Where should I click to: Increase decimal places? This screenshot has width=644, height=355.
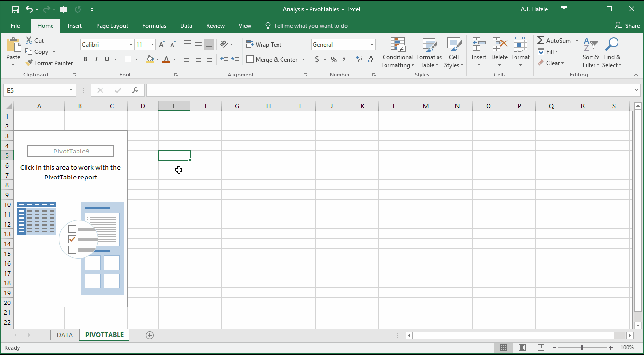point(359,59)
